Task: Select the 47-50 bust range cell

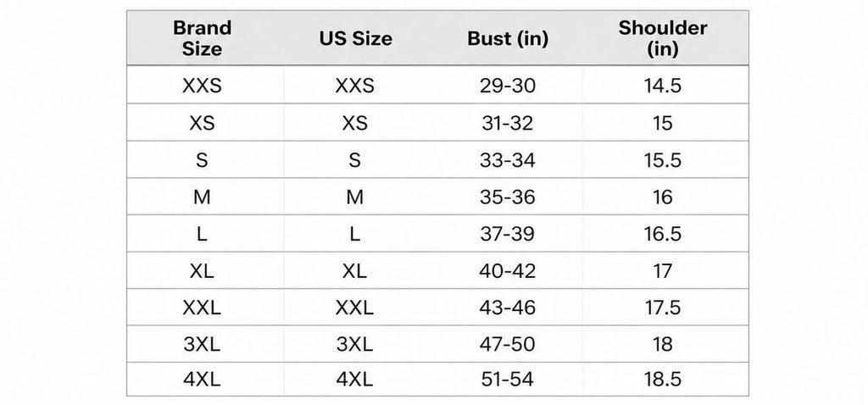Action: tap(508, 344)
